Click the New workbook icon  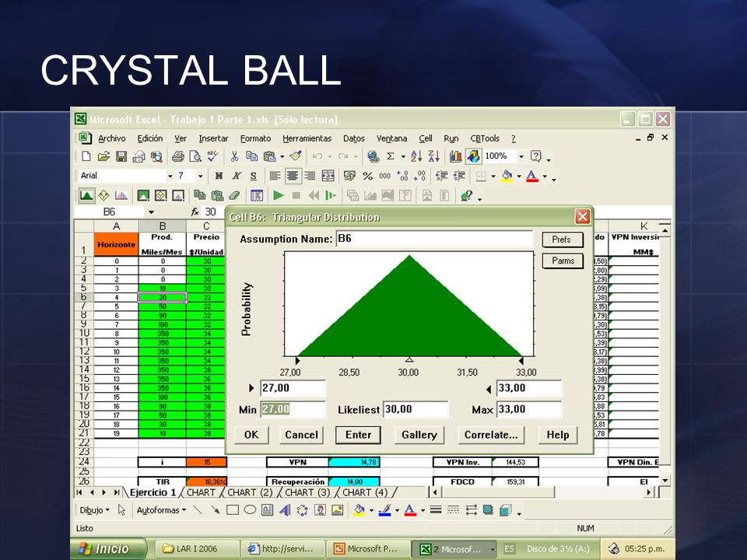(x=86, y=156)
